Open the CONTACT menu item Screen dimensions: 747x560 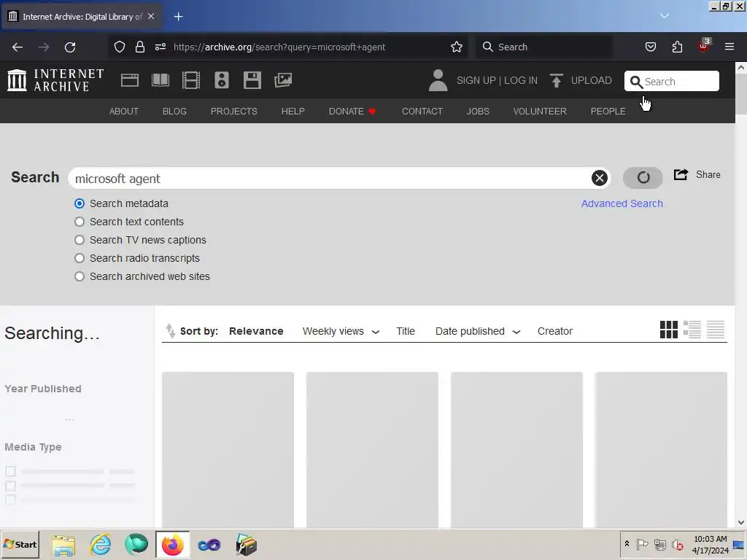point(422,111)
